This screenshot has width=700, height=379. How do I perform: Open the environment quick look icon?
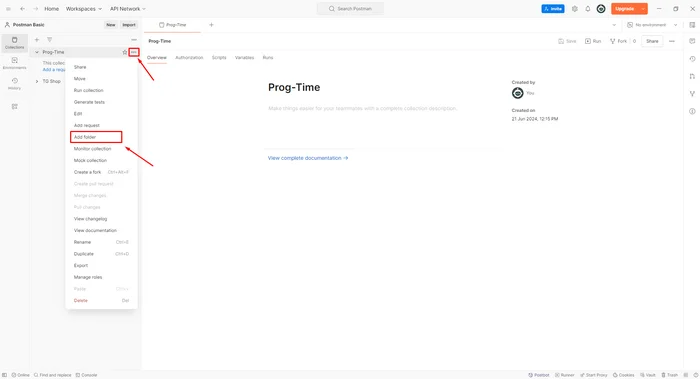692,25
